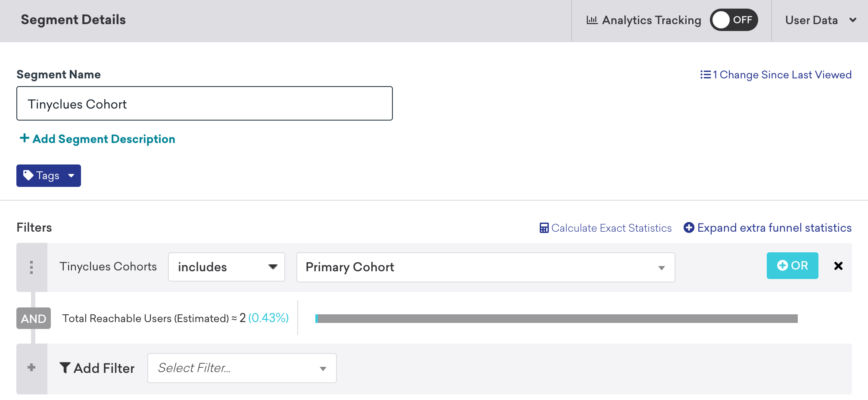The width and height of the screenshot is (868, 400).
Task: Click the funnel icon next to Add Filter
Action: [65, 368]
